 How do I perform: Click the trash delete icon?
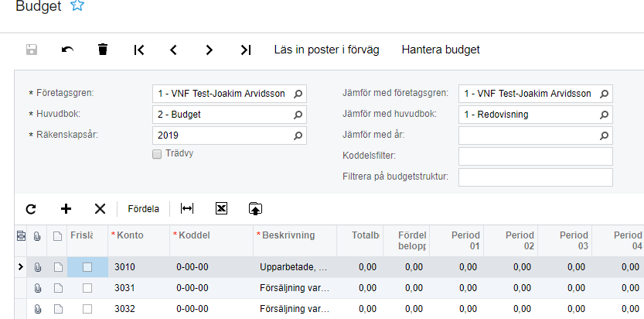[x=103, y=50]
